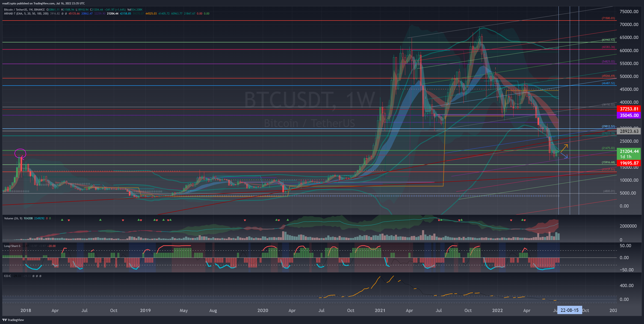This screenshot has height=324, width=644.
Task: Click the 2022 label on time axis
Action: 497,310
